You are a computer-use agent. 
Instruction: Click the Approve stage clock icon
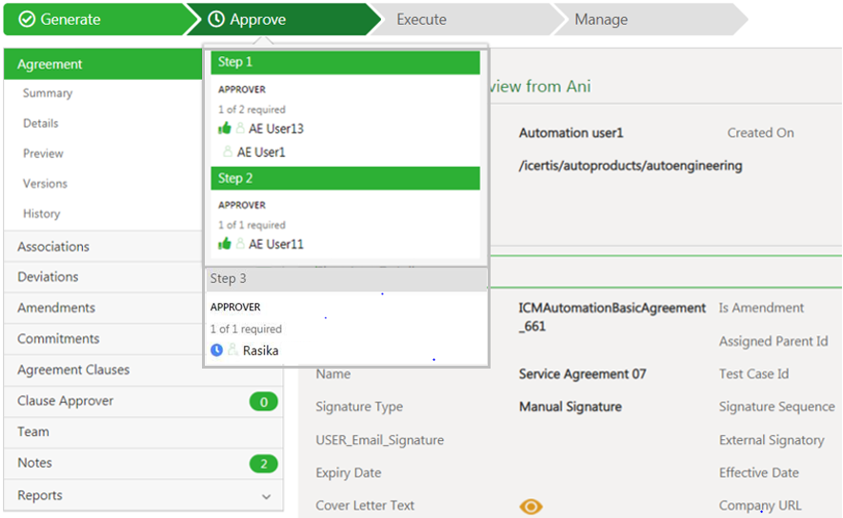(216, 20)
